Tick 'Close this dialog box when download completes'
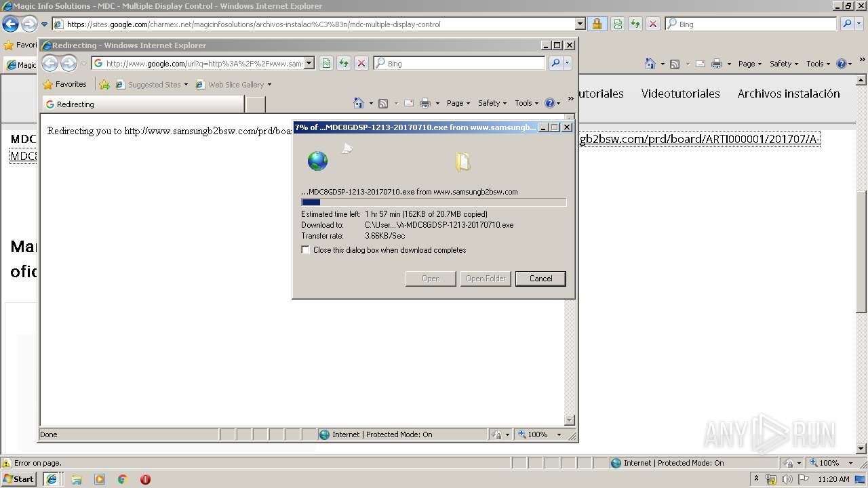The image size is (868, 488). [306, 250]
